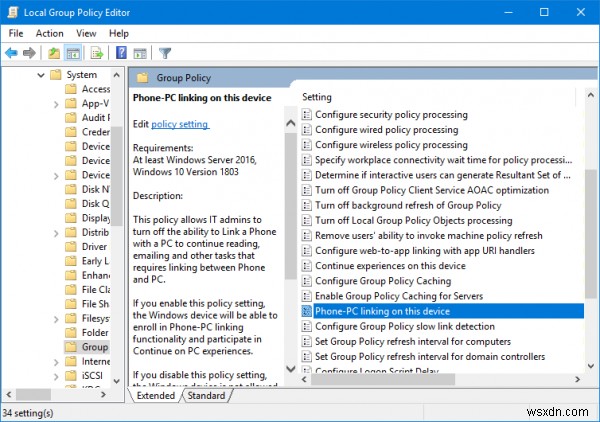Open the Help question mark icon
This screenshot has height=422, width=600.
(x=121, y=53)
